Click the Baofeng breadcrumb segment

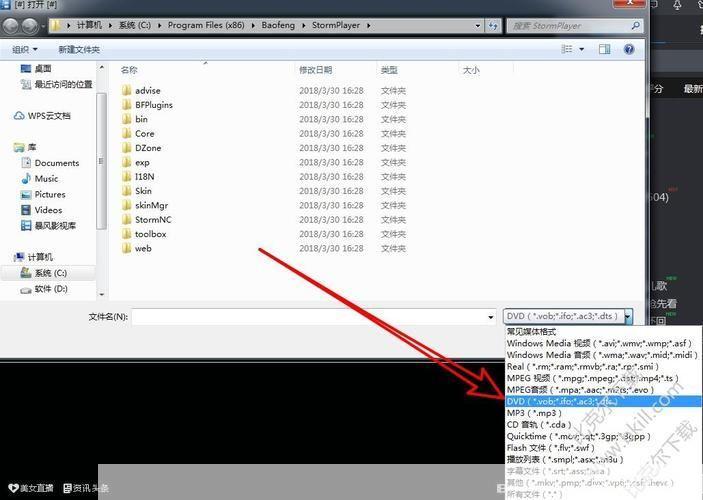(x=278, y=26)
